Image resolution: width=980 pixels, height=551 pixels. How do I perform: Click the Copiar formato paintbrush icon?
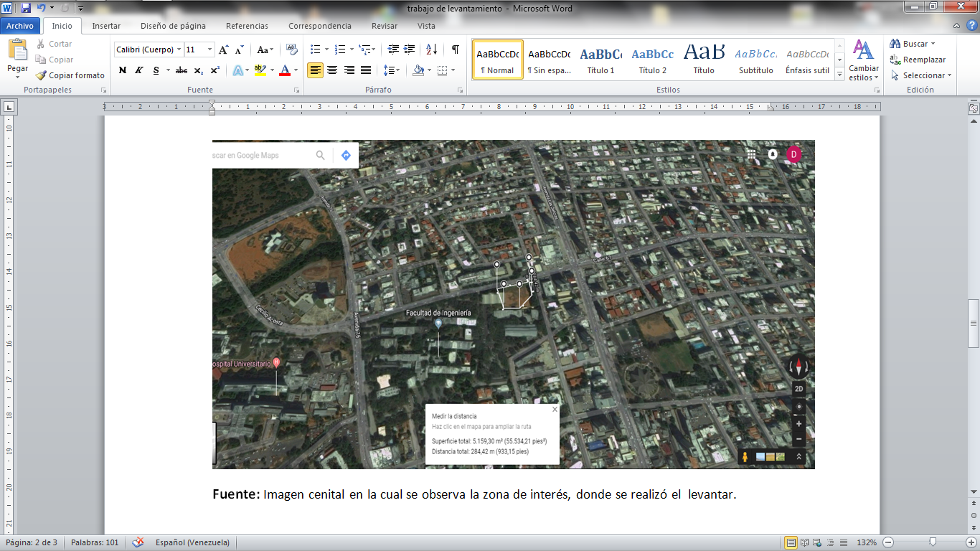click(42, 75)
